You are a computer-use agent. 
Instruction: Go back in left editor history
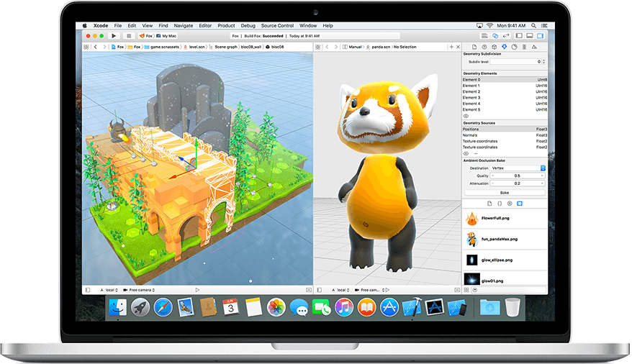[x=96, y=47]
